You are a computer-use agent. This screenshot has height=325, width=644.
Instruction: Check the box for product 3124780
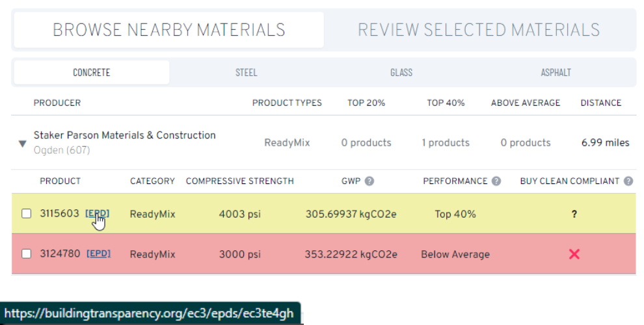click(x=27, y=254)
